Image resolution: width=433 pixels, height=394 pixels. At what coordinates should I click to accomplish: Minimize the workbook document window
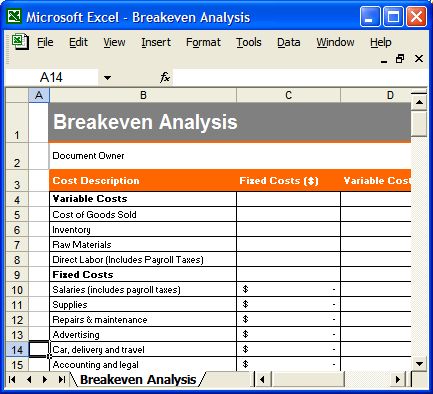point(384,60)
